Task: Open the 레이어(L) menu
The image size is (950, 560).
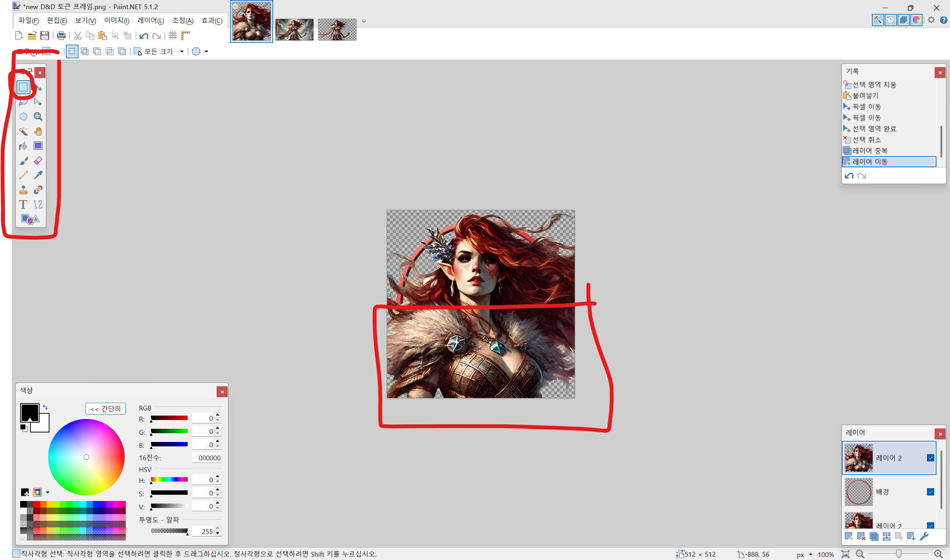Action: pos(151,21)
